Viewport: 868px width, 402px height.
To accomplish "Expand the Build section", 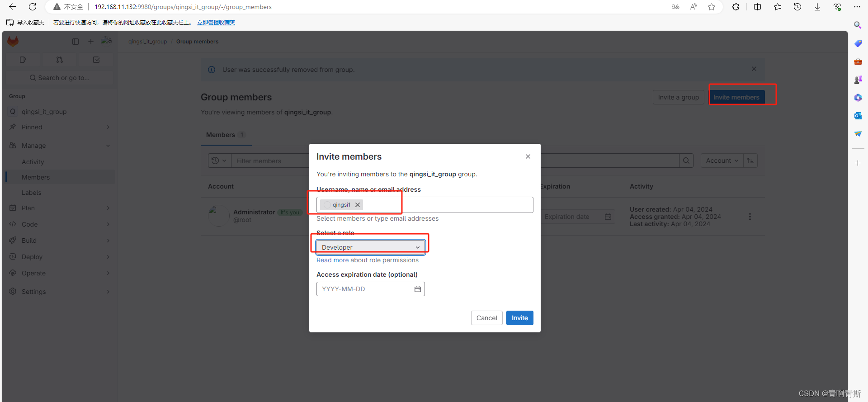I will (x=60, y=241).
